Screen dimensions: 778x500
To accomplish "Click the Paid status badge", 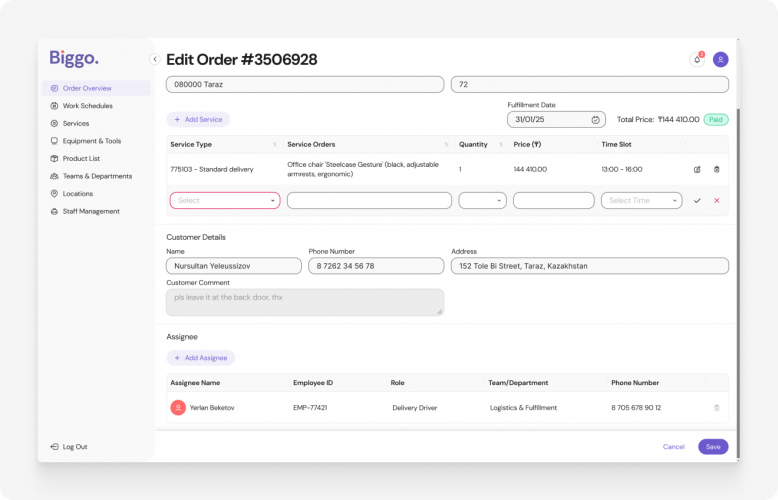I will (715, 120).
